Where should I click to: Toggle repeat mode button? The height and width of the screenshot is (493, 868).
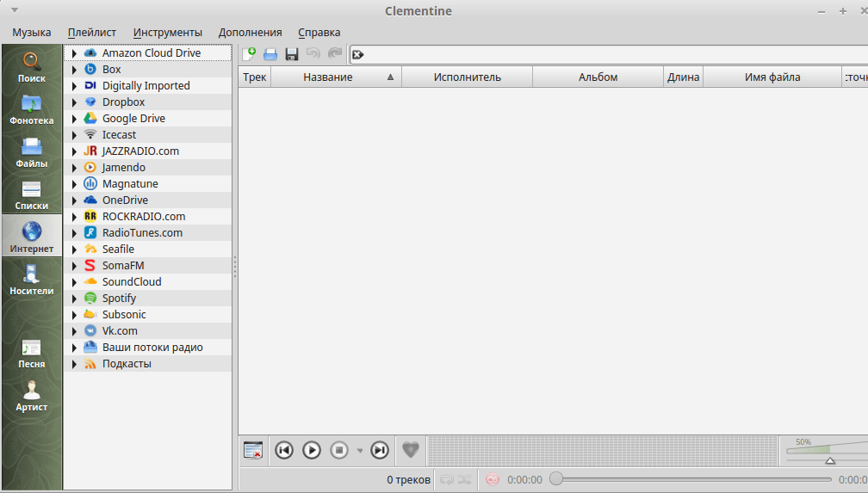tap(447, 480)
